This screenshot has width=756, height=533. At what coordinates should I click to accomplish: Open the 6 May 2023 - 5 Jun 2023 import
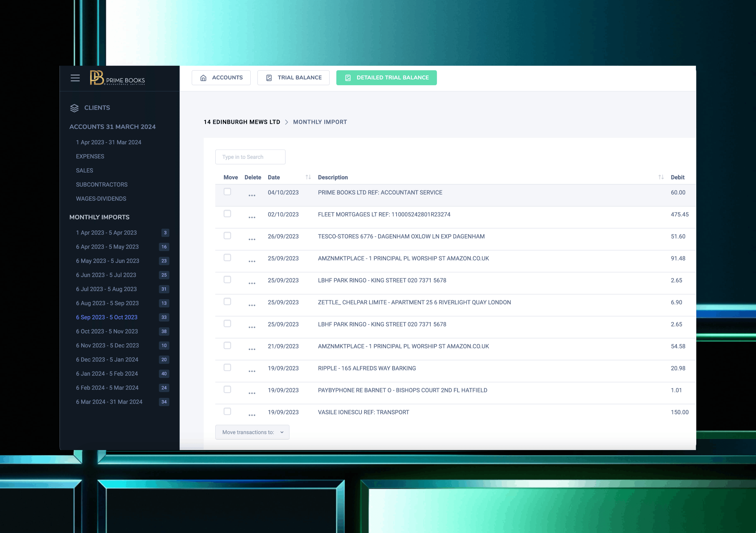[x=108, y=261]
